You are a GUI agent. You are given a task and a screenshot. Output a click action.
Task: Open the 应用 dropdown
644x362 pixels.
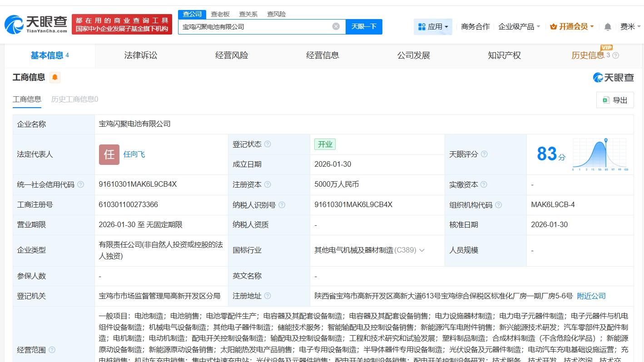tap(433, 27)
